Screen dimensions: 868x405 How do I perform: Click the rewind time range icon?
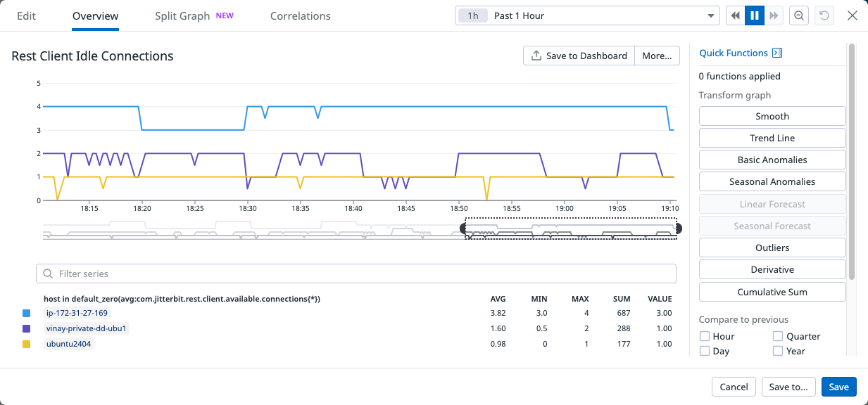[736, 15]
